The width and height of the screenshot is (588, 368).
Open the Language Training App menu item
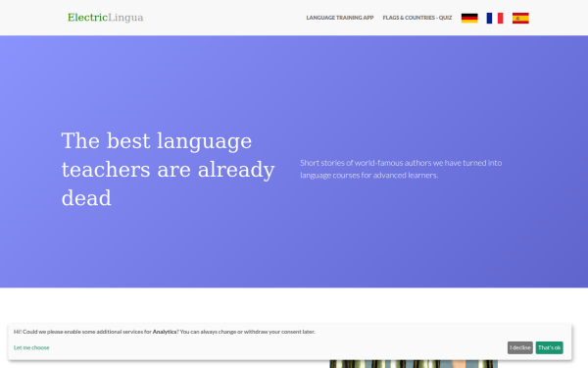340,18
